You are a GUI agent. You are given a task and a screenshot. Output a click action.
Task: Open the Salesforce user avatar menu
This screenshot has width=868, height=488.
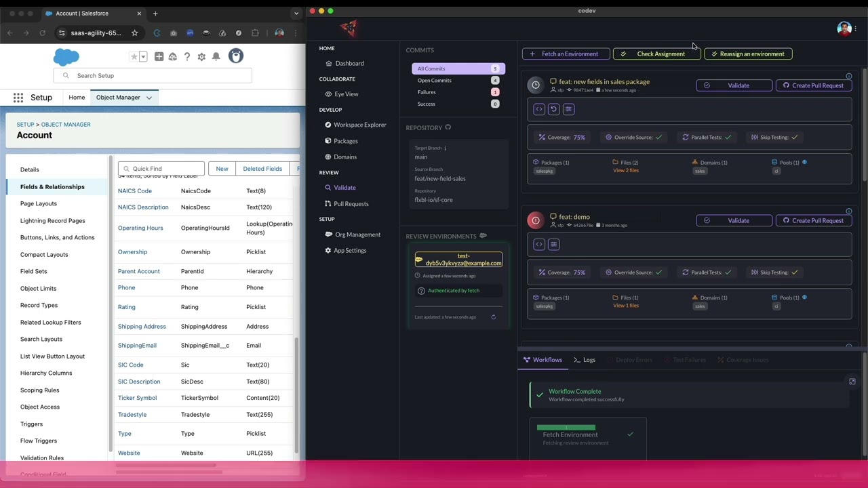[x=235, y=56]
